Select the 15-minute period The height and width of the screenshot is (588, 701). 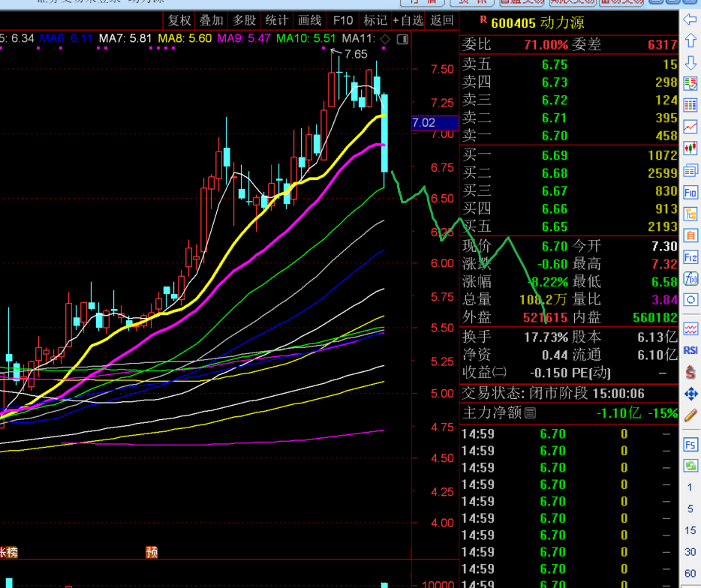690,530
